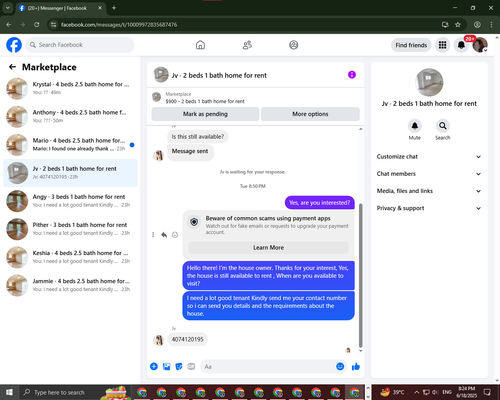500x400 pixels.
Task: Send a thumbs-up like
Action: (356, 367)
